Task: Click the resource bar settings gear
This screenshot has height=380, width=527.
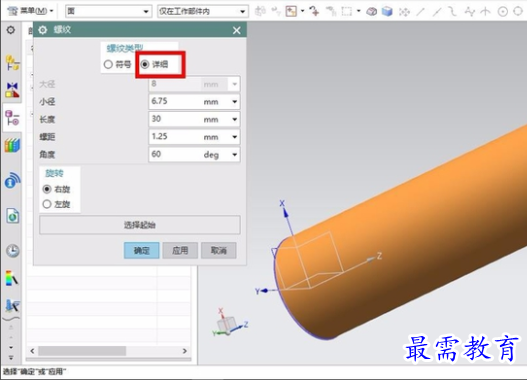Action: tap(11, 30)
